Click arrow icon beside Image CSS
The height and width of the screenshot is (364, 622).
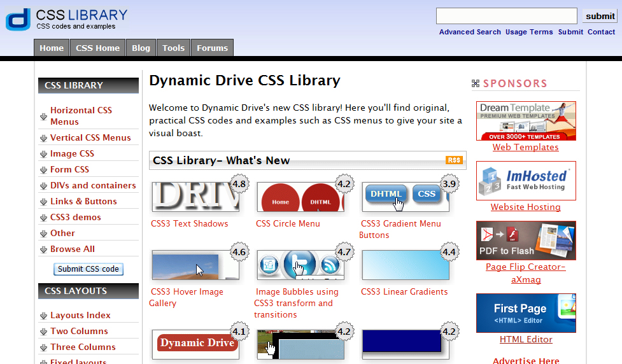click(44, 154)
